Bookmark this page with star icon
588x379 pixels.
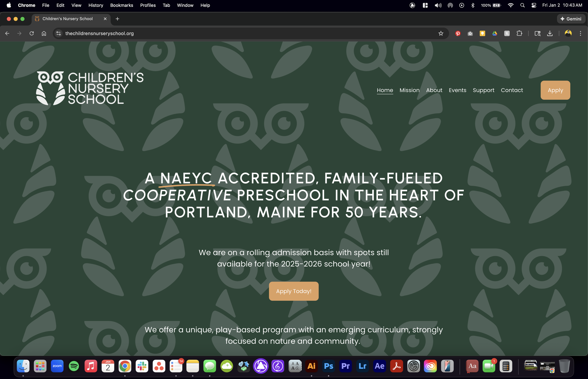click(x=441, y=33)
